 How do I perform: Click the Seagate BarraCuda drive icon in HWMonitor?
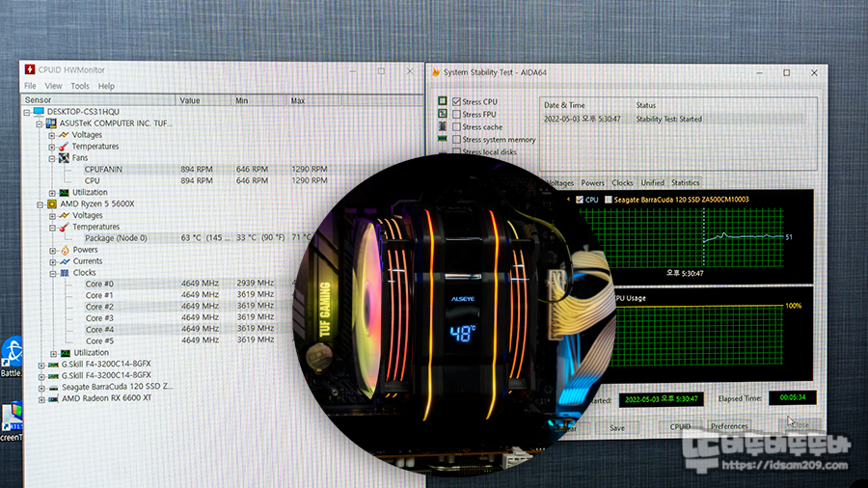click(x=53, y=388)
